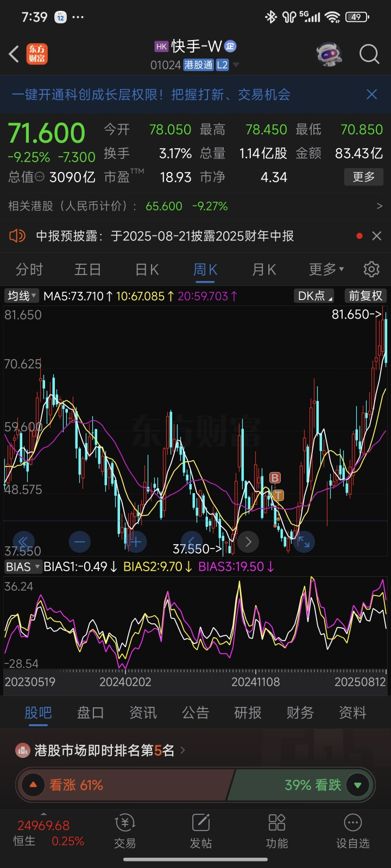Image resolution: width=391 pixels, height=868 pixels.
Task: Tap the red notification dot
Action: coord(359,236)
